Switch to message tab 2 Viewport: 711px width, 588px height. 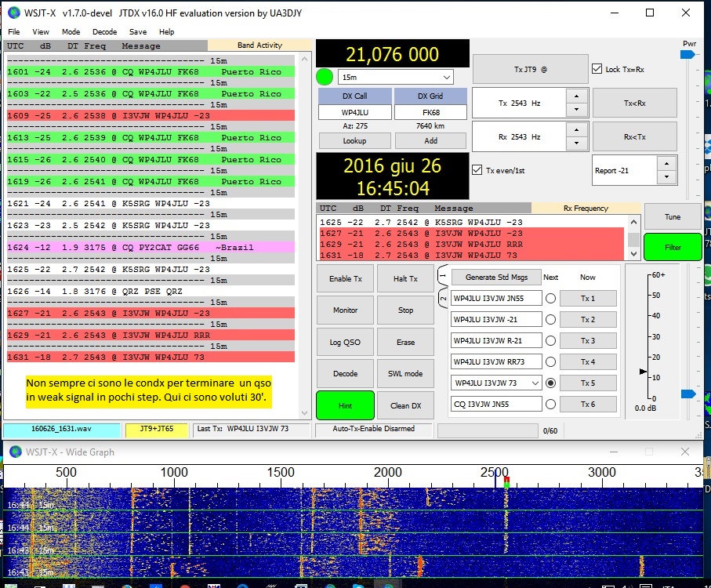(443, 298)
